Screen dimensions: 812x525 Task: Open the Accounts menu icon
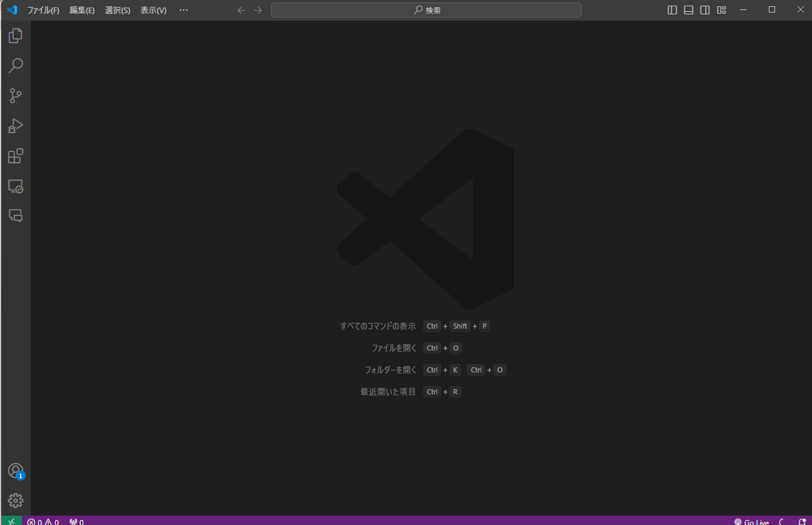coord(16,471)
